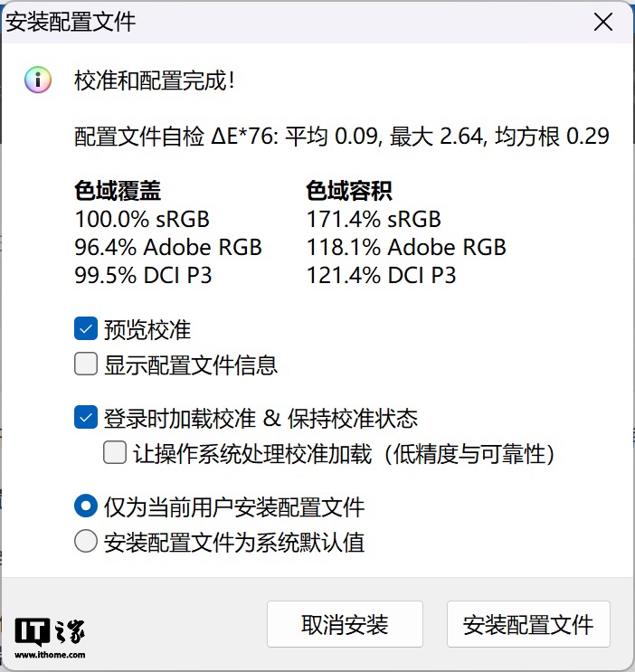Click the IT之家 logo watermark
The width and height of the screenshot is (635, 672).
tap(50, 630)
